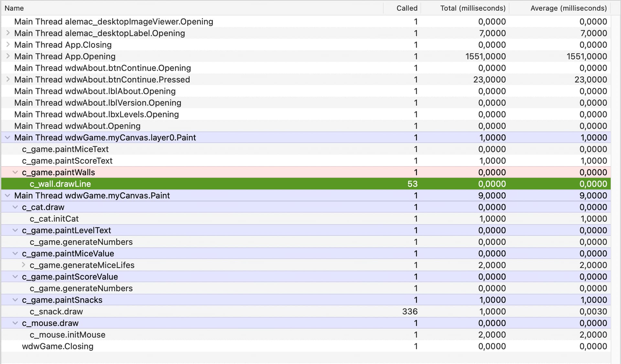Collapse c_game.paintWalls node

(15, 172)
